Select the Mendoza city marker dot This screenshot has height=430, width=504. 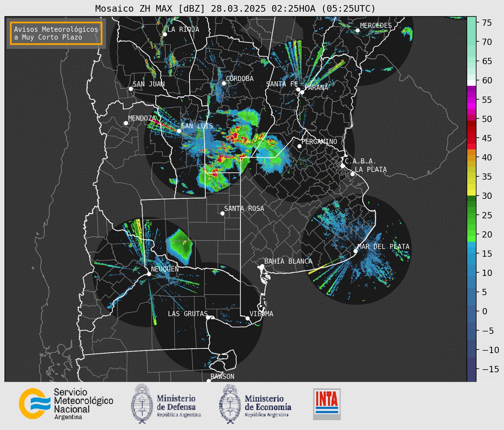pyautogui.click(x=126, y=123)
